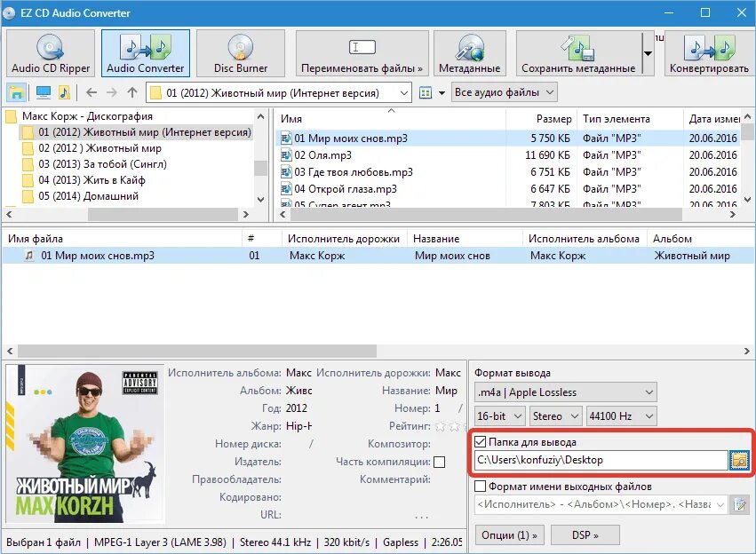Toggle Папка для вывода checkbox
The width and height of the screenshot is (756, 554).
pos(481,442)
